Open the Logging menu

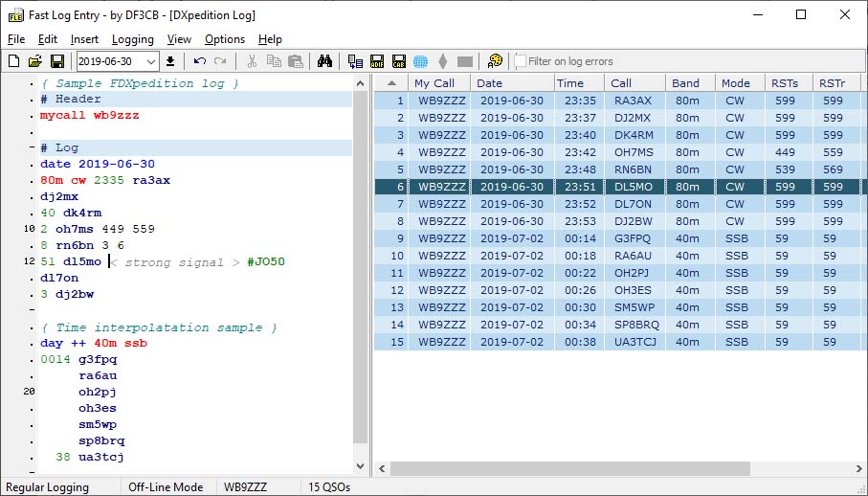[x=132, y=39]
